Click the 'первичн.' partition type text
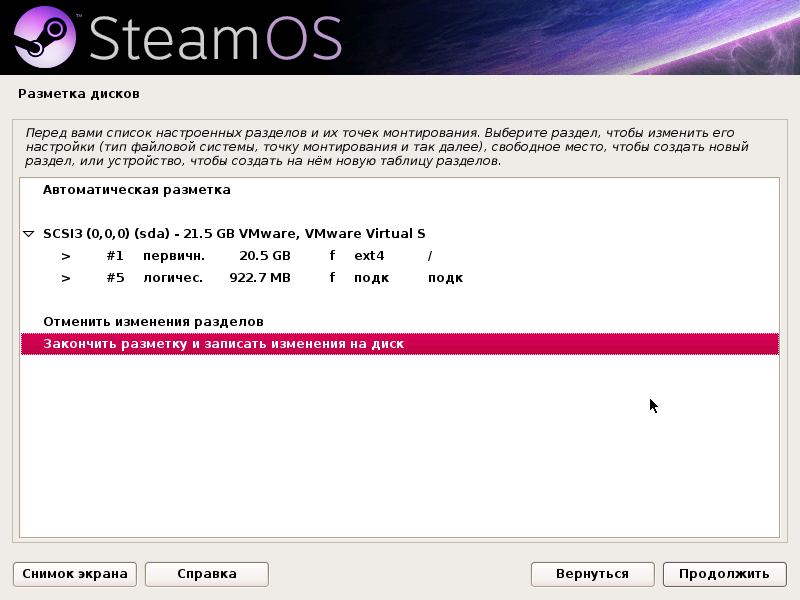This screenshot has height=600, width=800. tap(173, 256)
